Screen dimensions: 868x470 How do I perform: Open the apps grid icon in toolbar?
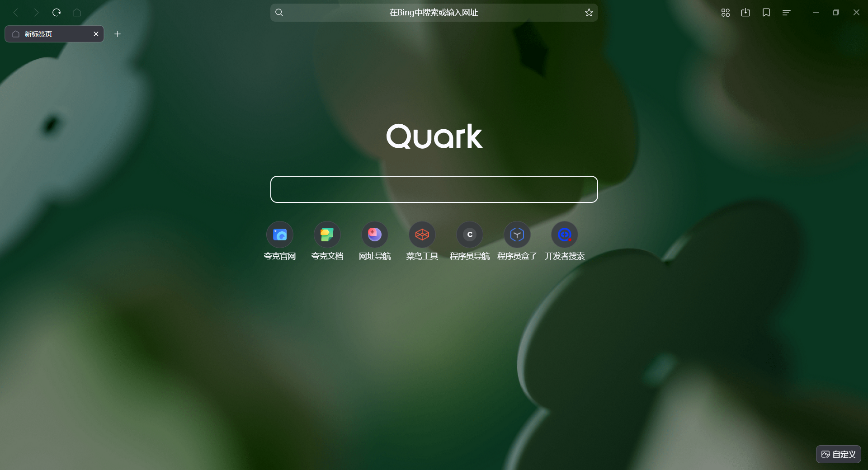click(726, 13)
